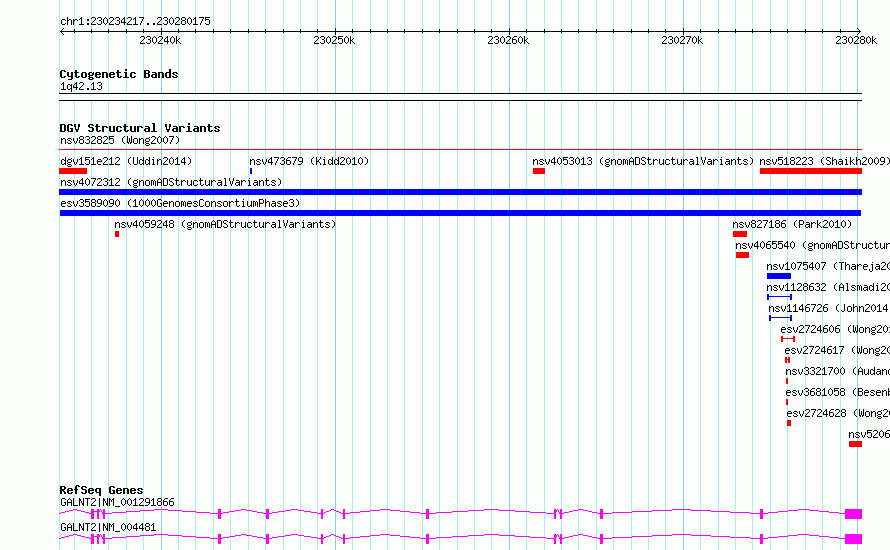Select the red esv2724617 marker
This screenshot has height=550, width=890.
click(x=787, y=360)
